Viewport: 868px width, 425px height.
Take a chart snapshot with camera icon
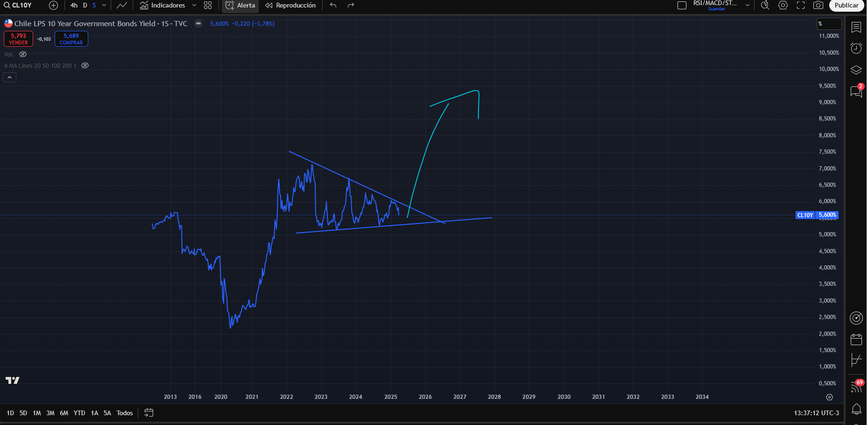tap(818, 6)
